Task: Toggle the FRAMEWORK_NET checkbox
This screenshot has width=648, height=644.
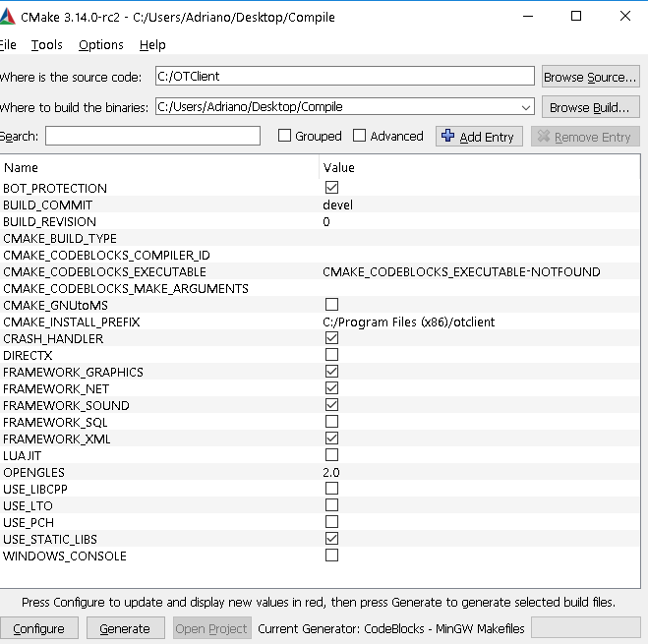Action: (331, 387)
